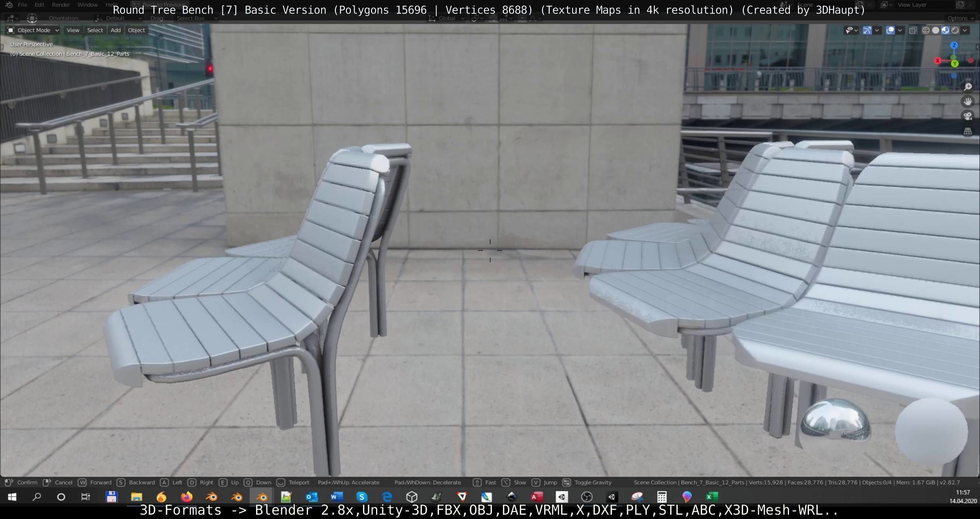Open Firefox from the Windows taskbar

click(187, 497)
